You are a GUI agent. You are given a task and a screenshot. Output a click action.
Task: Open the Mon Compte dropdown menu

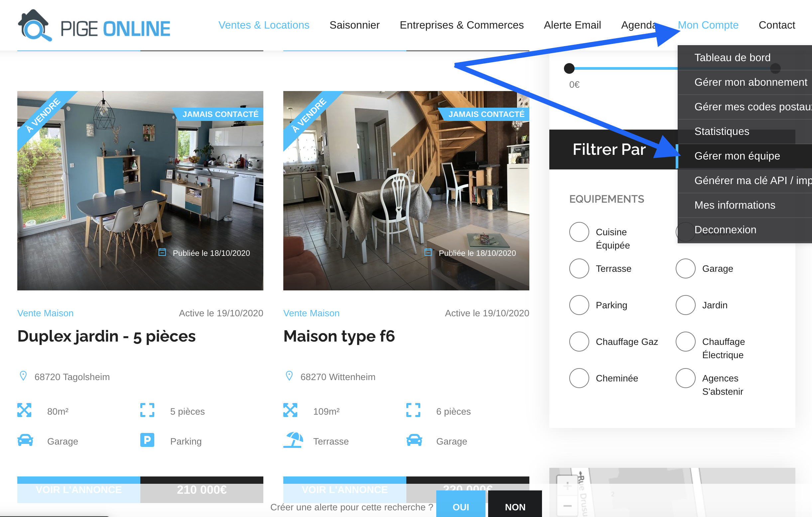(708, 25)
